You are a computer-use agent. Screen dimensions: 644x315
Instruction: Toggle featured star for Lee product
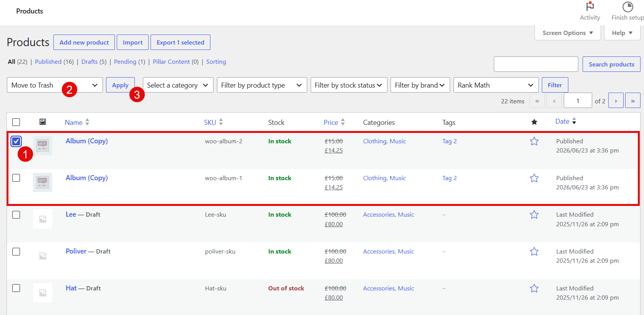534,215
